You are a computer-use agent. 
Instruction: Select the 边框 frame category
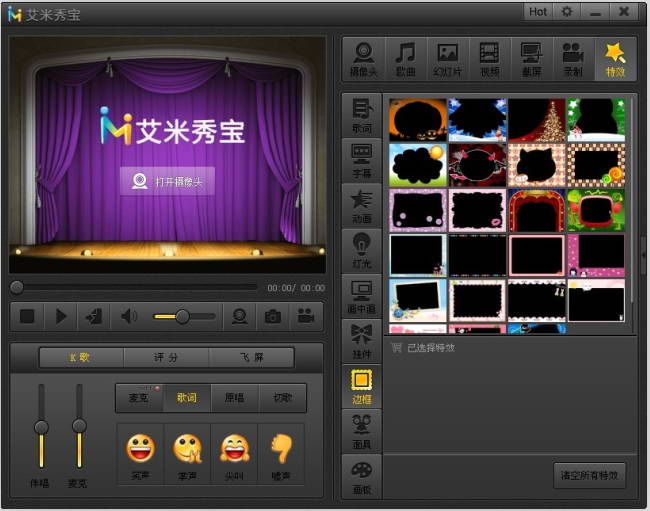click(362, 387)
